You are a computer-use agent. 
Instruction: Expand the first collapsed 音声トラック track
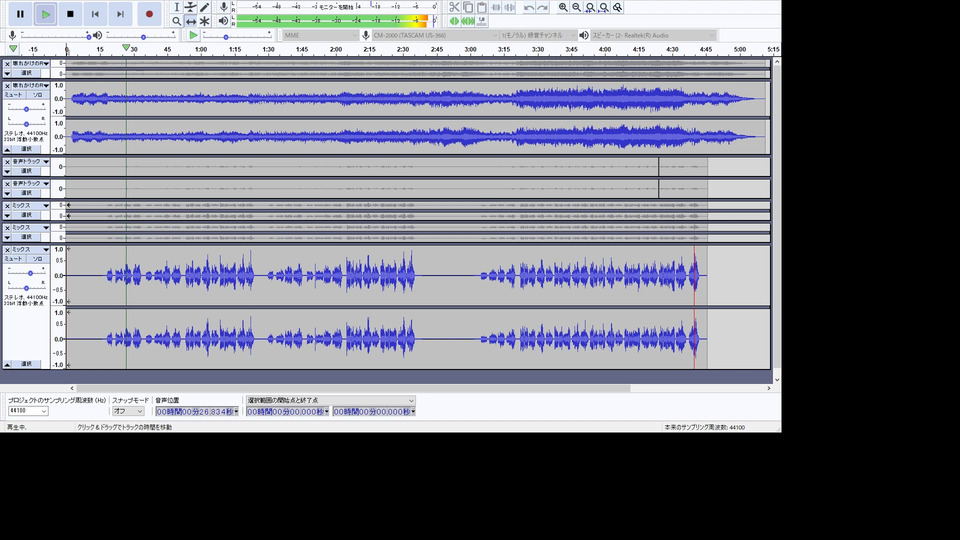coord(7,171)
